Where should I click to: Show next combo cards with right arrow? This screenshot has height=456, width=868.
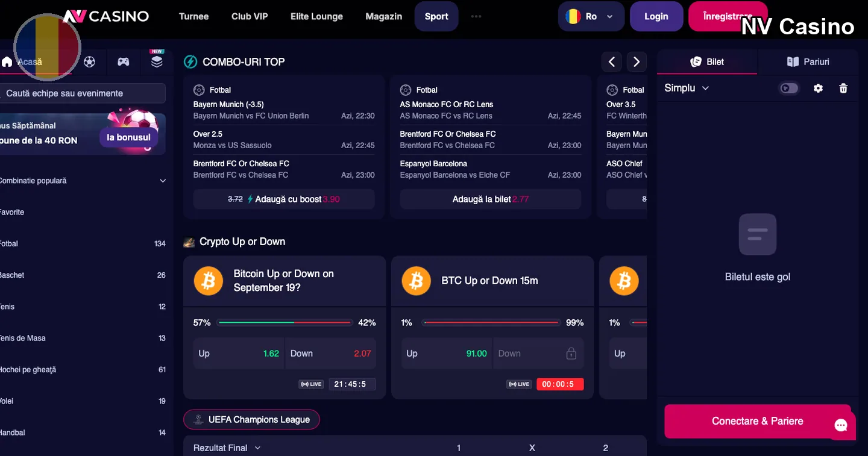[637, 61]
